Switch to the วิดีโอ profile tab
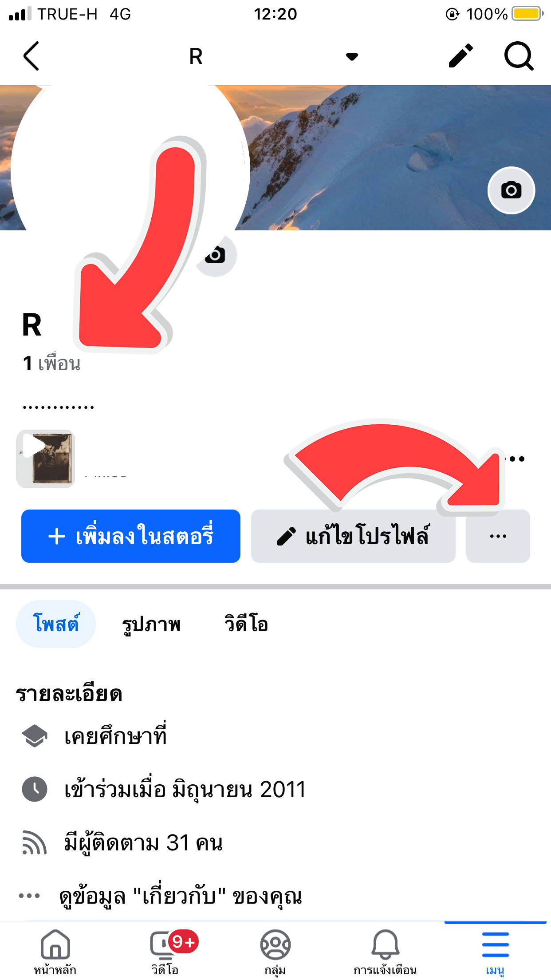 (246, 624)
